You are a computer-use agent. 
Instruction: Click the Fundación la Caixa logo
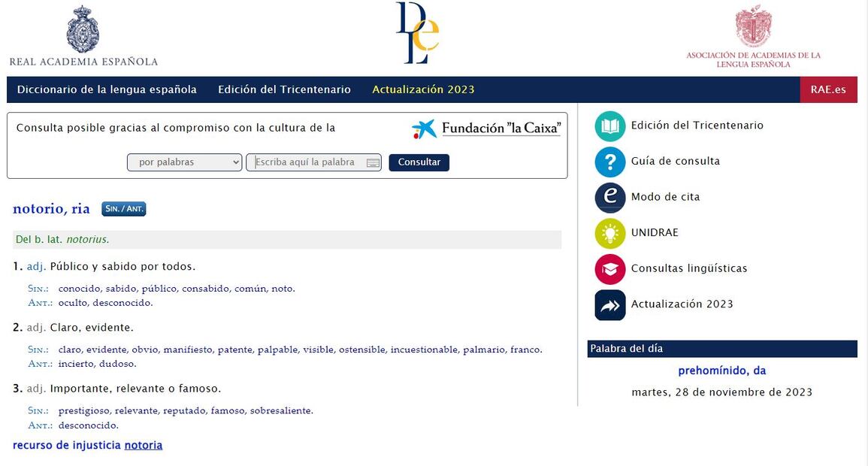(x=486, y=129)
